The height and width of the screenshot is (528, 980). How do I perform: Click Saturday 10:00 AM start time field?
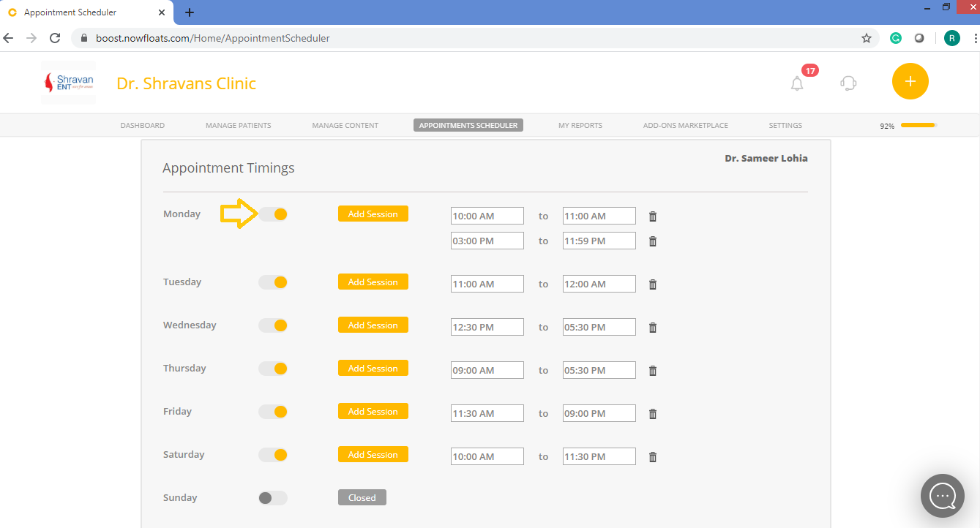487,456
